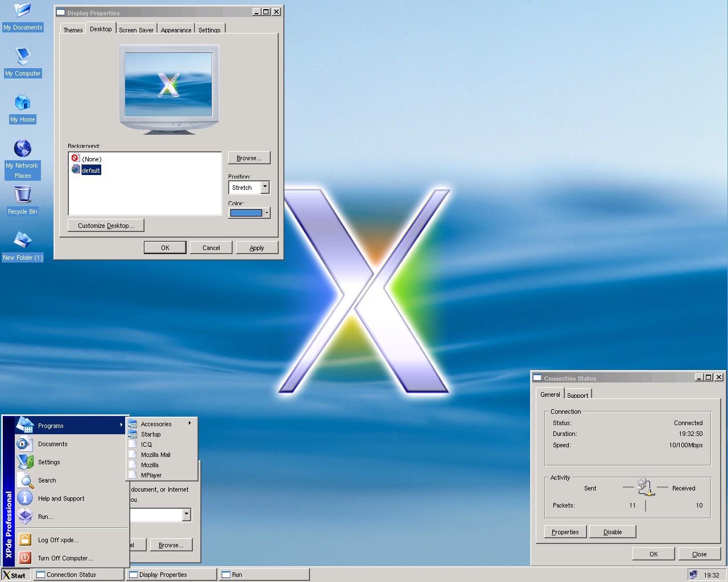Viewport: 728px width, 582px height.
Task: Select the default background entry
Action: point(86,170)
